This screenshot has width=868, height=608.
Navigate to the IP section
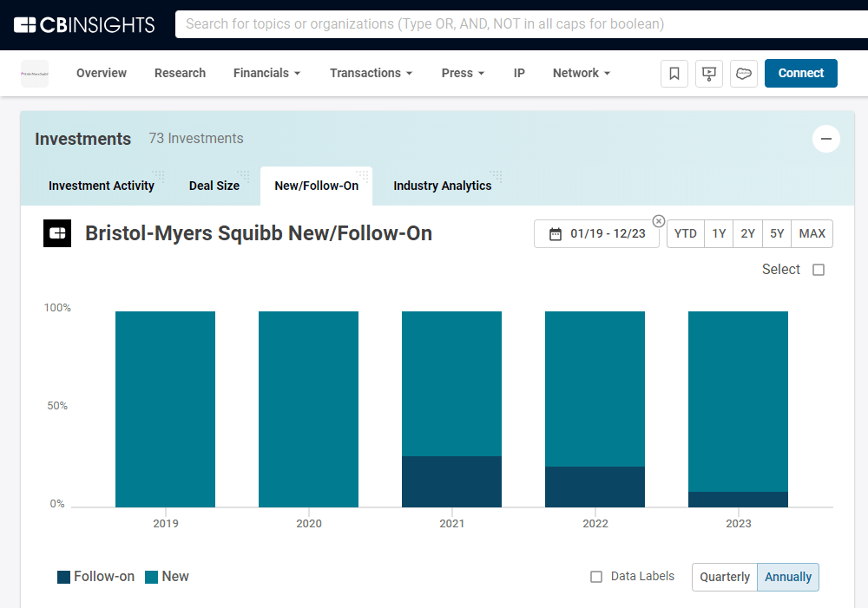coord(519,73)
